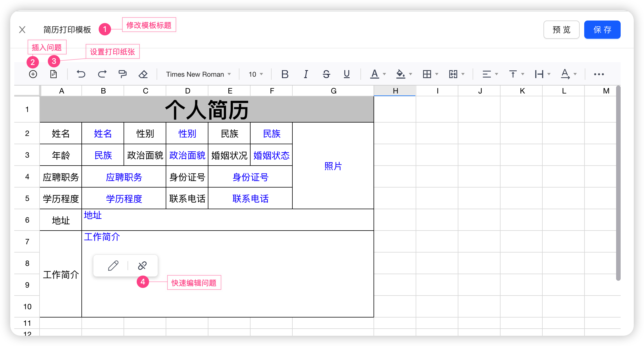Open the font color dropdown arrow
The height and width of the screenshot is (346, 644).
384,74
